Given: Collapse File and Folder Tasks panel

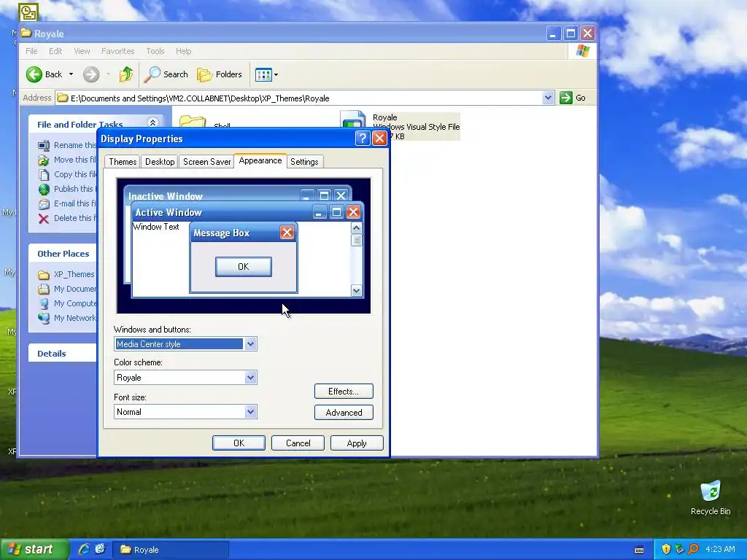Looking at the screenshot, I should tap(153, 122).
